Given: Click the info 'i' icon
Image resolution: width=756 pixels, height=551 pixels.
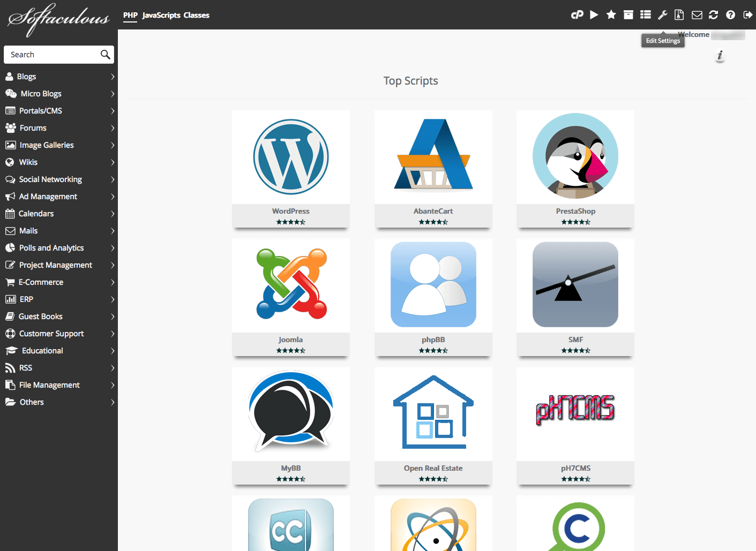Looking at the screenshot, I should tap(720, 55).
